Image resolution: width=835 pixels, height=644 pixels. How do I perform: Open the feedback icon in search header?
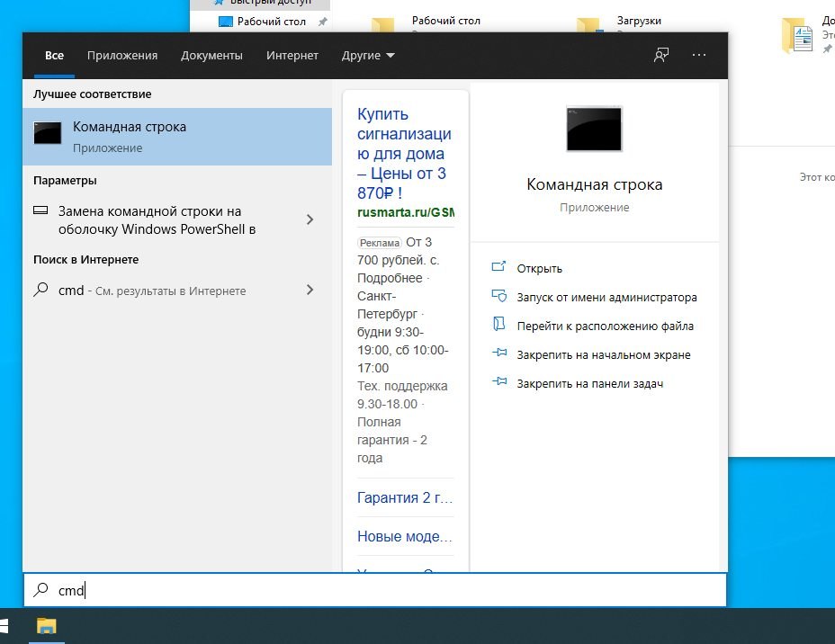[x=660, y=55]
